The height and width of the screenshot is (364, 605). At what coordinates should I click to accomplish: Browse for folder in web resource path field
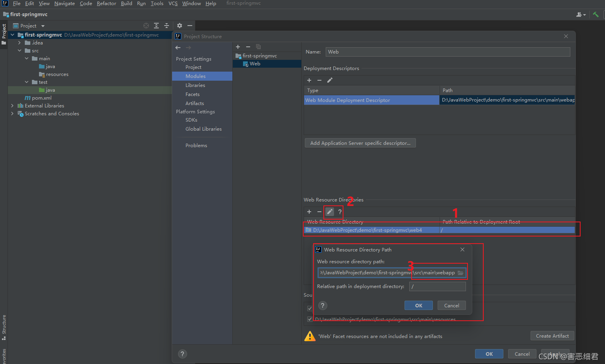pos(460,273)
